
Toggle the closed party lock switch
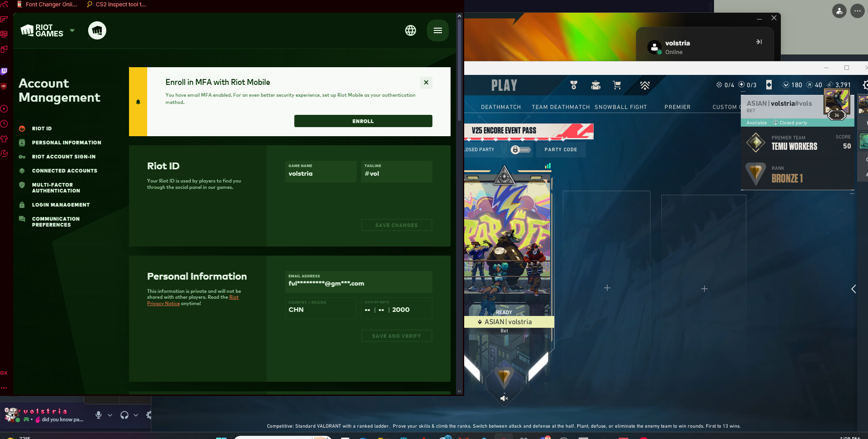521,150
